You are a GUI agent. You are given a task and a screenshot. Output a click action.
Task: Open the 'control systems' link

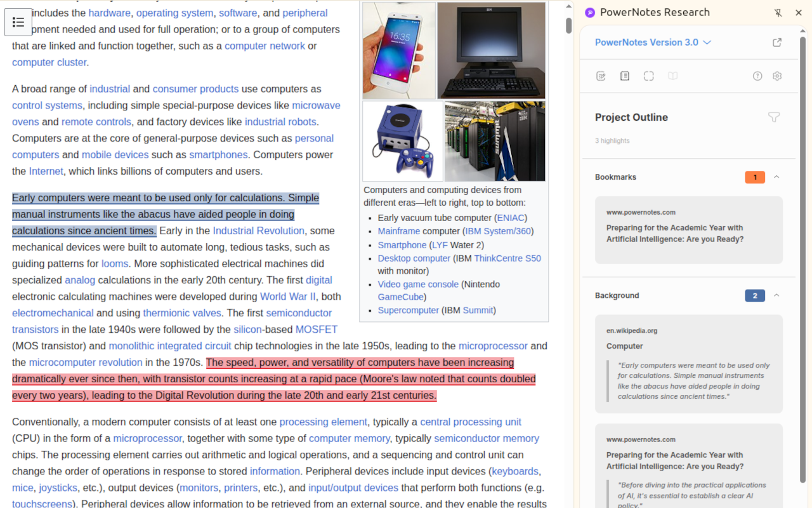click(x=47, y=105)
